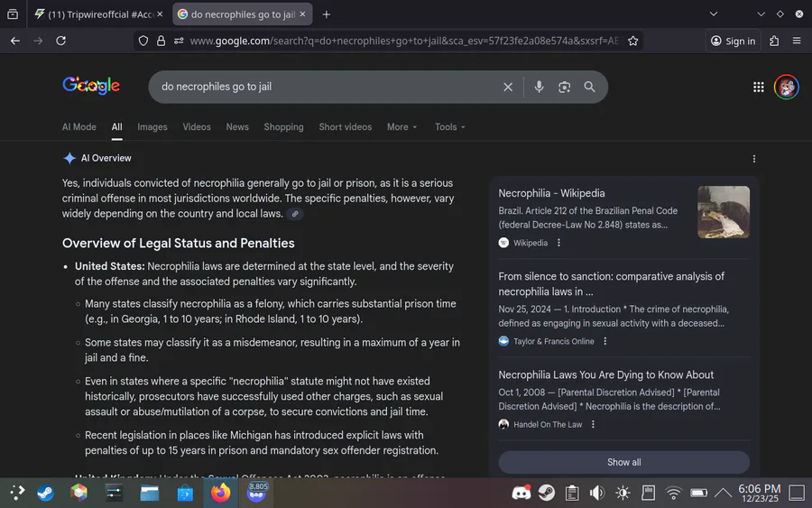Open From silence to sanction article link

tap(612, 284)
